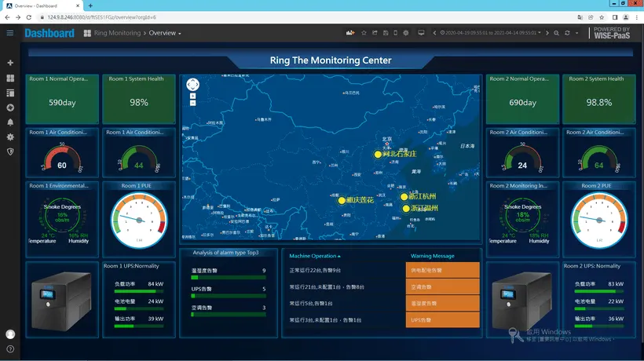Save the dashboard with floppy icon
Screen dimensions: 644x361
point(386,33)
